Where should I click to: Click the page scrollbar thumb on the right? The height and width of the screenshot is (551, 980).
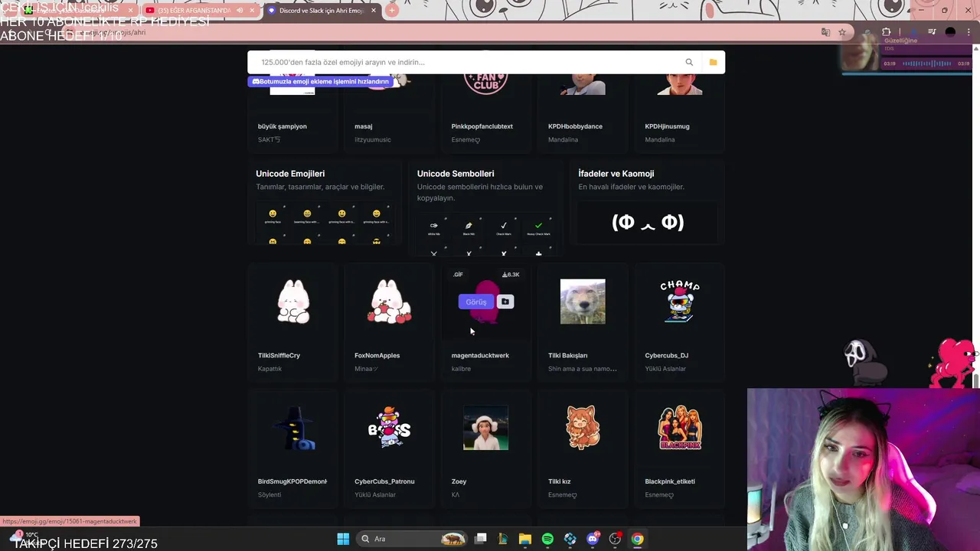(976, 380)
